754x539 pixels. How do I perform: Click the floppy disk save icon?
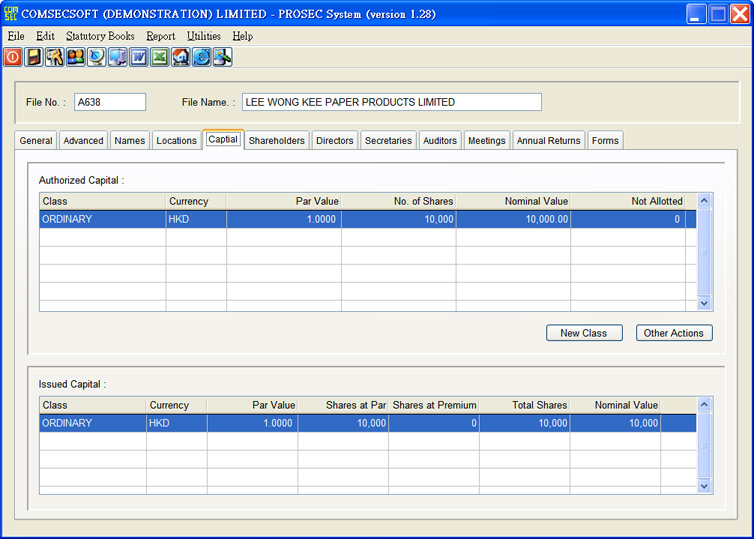pyautogui.click(x=34, y=57)
